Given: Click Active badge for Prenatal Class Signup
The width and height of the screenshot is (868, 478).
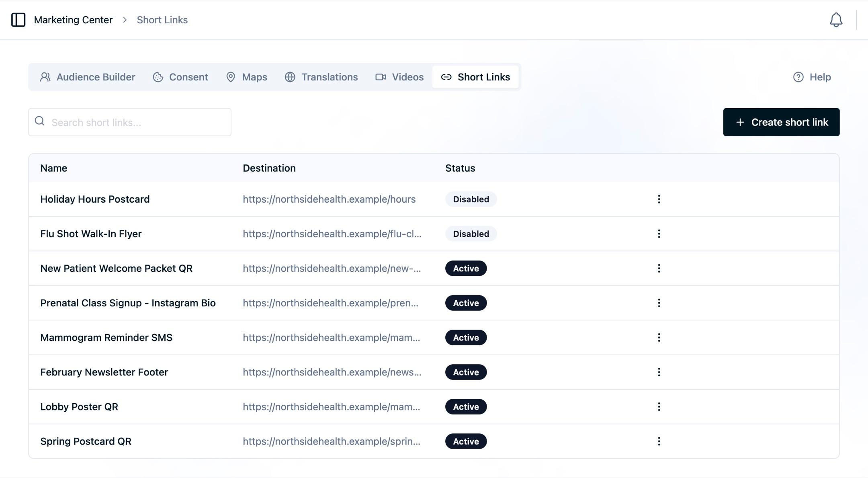Looking at the screenshot, I should point(466,303).
